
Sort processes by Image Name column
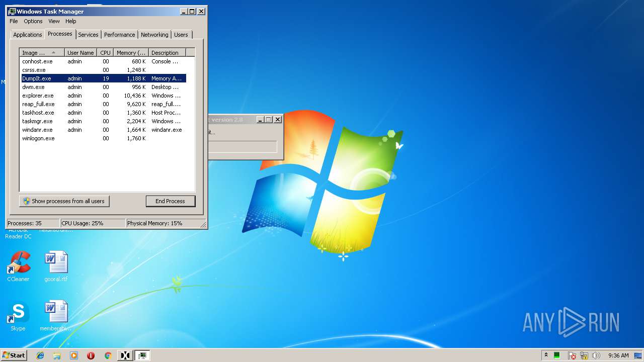(42, 52)
